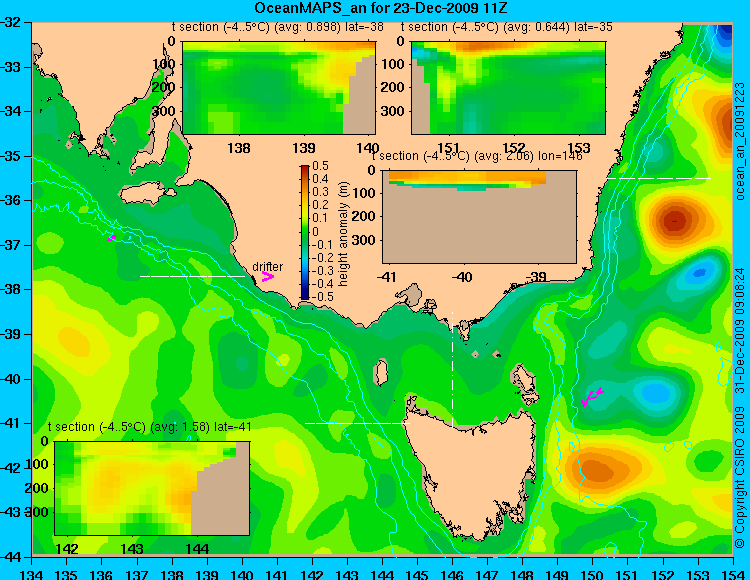The image size is (750, 580).
Task: Click the -32 latitude axis label
Action: point(10,22)
